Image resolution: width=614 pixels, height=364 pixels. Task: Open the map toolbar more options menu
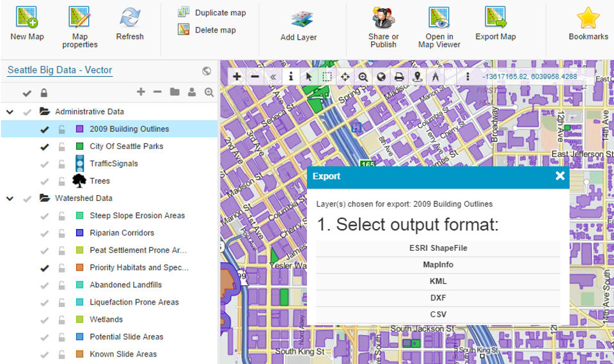click(468, 77)
